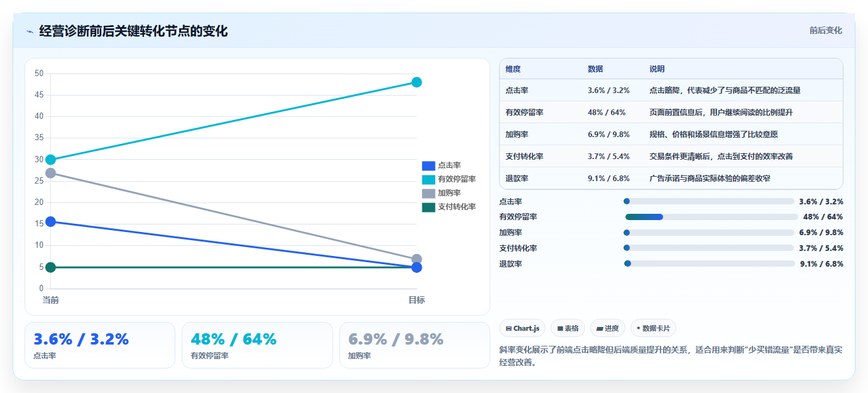The image size is (868, 393).
Task: Click the 有效停留率 data point at 目标
Action: coord(417,82)
